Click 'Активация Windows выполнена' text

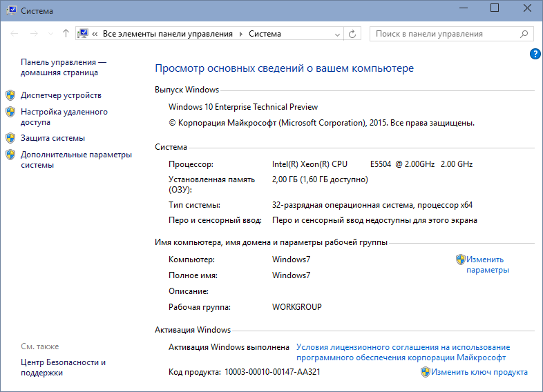229,347
